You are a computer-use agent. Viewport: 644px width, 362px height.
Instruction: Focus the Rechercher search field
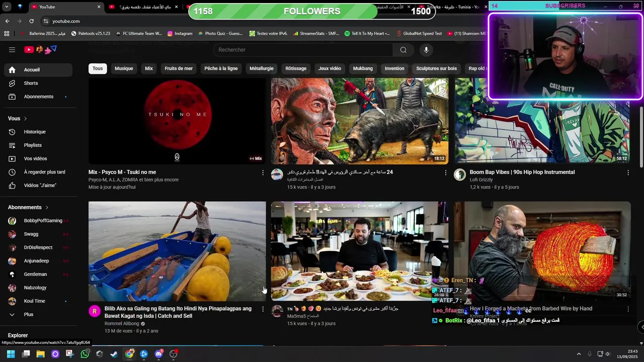click(x=303, y=50)
